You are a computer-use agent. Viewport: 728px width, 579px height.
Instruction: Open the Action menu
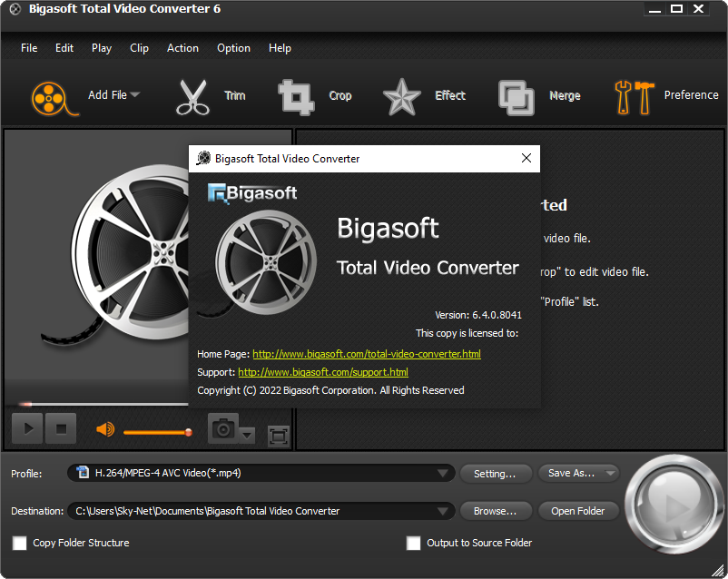pos(182,48)
